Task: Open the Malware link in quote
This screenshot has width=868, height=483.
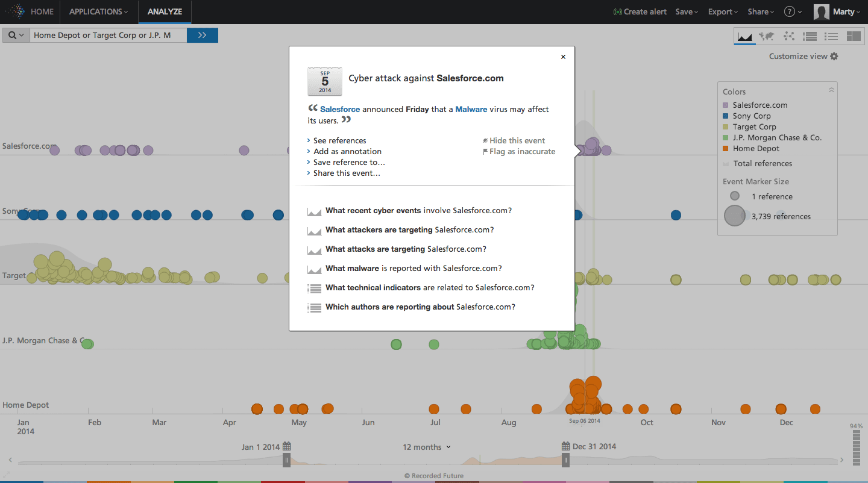Action: coord(471,109)
